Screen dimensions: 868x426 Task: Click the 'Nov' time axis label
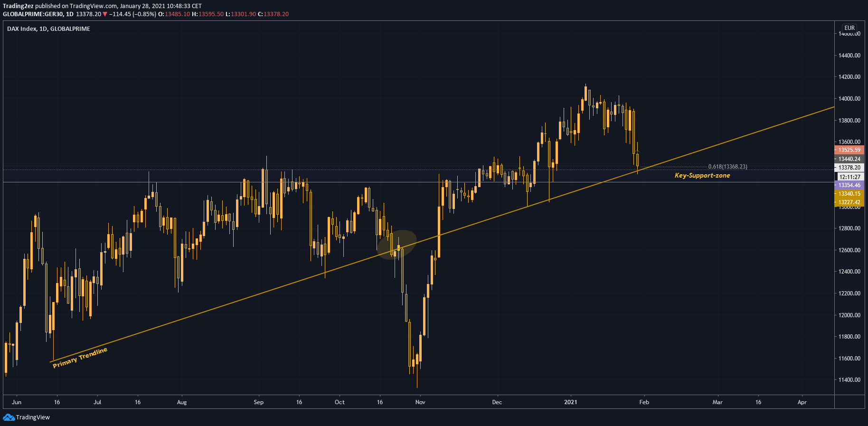click(420, 402)
